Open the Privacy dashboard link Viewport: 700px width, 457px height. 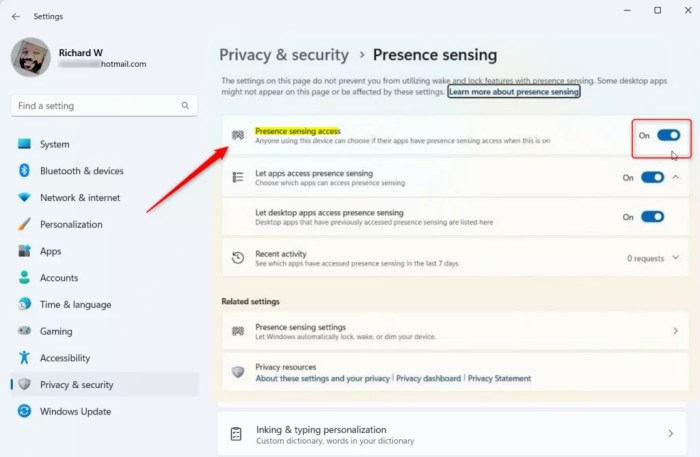coord(429,379)
